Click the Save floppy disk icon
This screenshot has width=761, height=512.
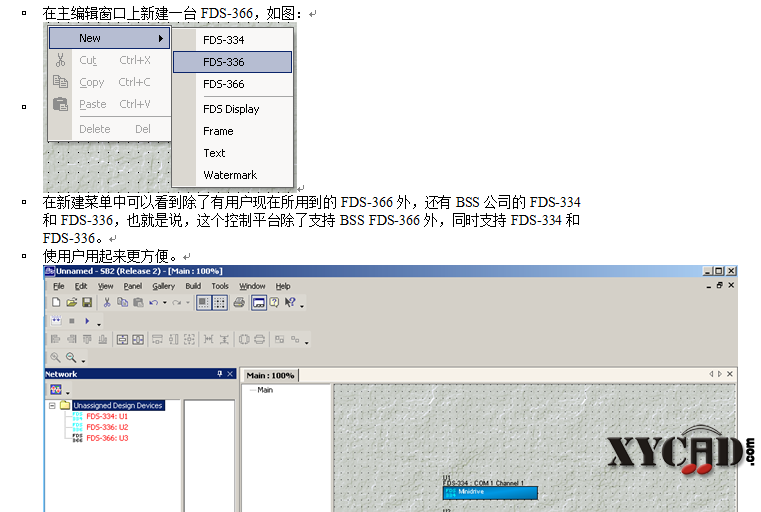pyautogui.click(x=87, y=302)
